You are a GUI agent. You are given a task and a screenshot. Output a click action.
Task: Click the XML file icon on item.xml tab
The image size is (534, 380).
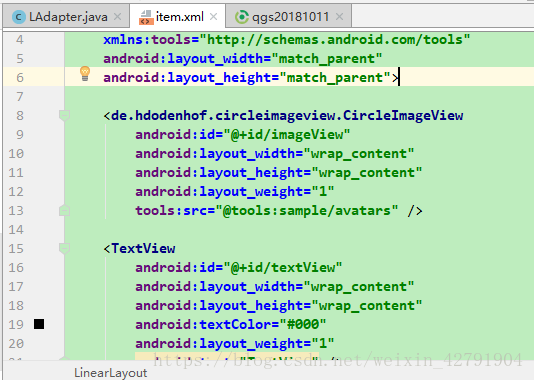pos(146,17)
